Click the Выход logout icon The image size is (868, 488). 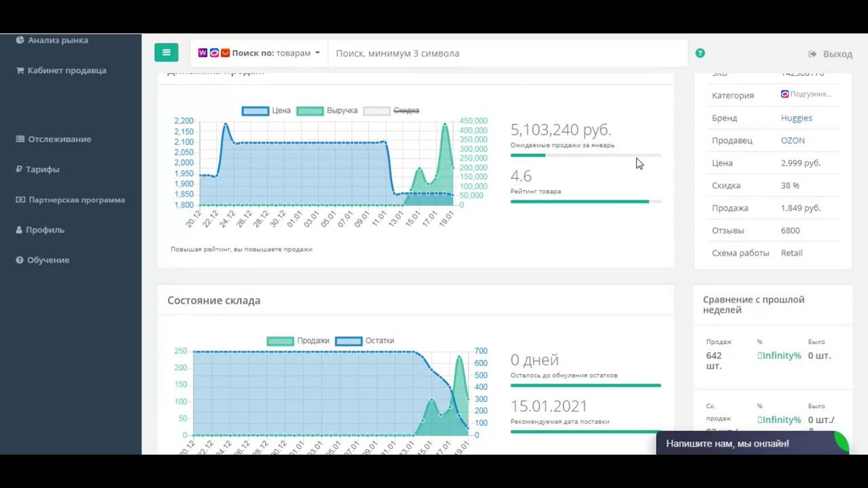[812, 54]
